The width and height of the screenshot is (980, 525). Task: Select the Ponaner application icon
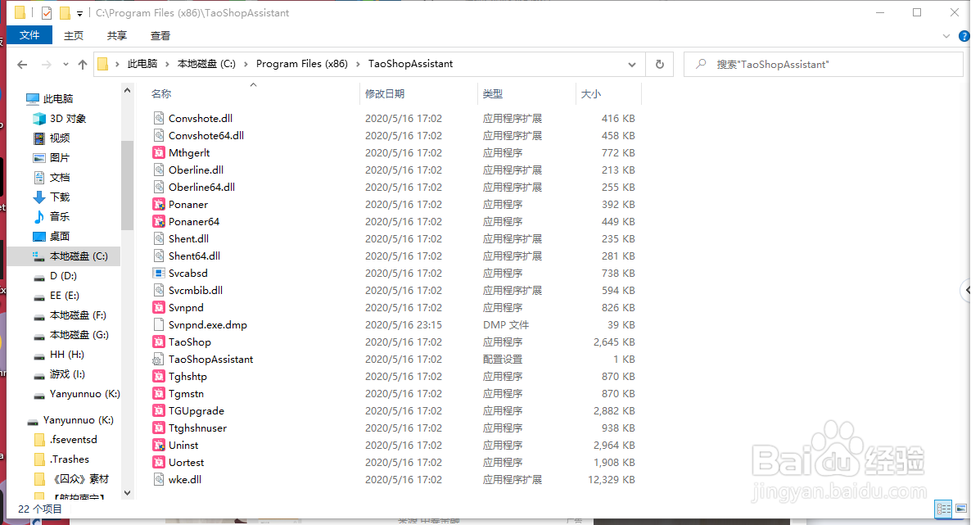tap(159, 205)
